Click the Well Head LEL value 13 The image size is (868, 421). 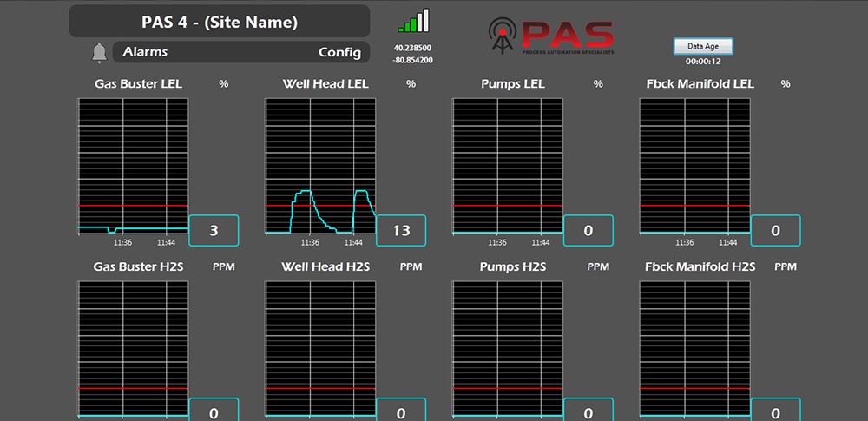[401, 230]
